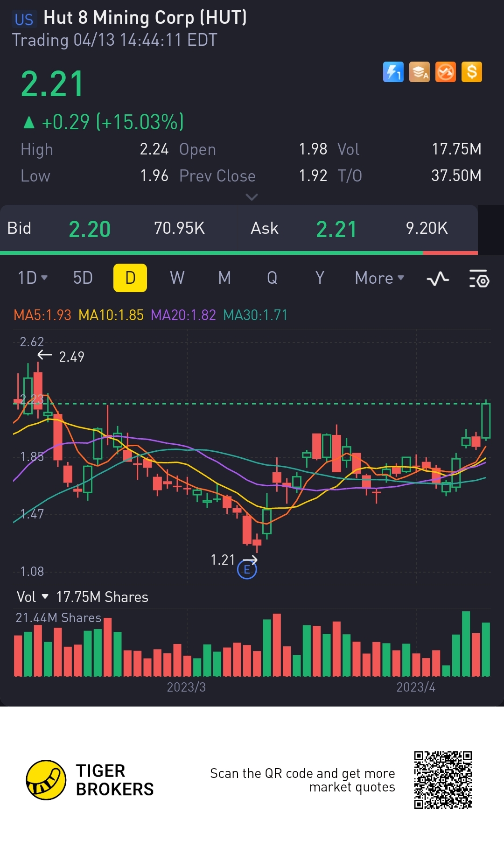Select the M monthly chart tab
This screenshot has height=854, width=504.
224,278
